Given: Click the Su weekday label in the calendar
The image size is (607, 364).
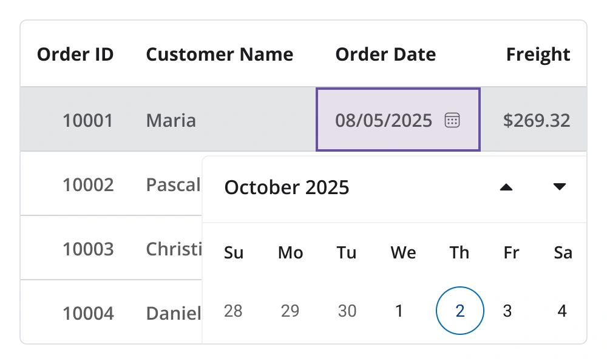Looking at the screenshot, I should coord(234,252).
